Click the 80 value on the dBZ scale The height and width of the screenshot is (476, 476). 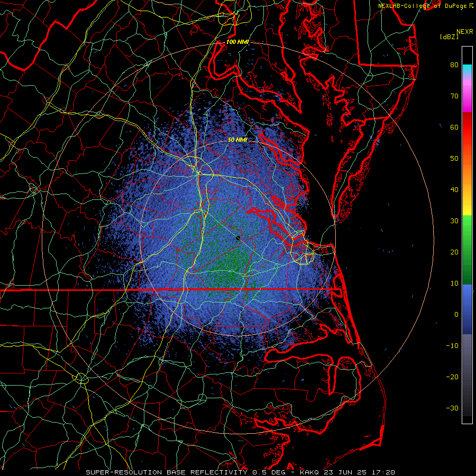(x=454, y=65)
